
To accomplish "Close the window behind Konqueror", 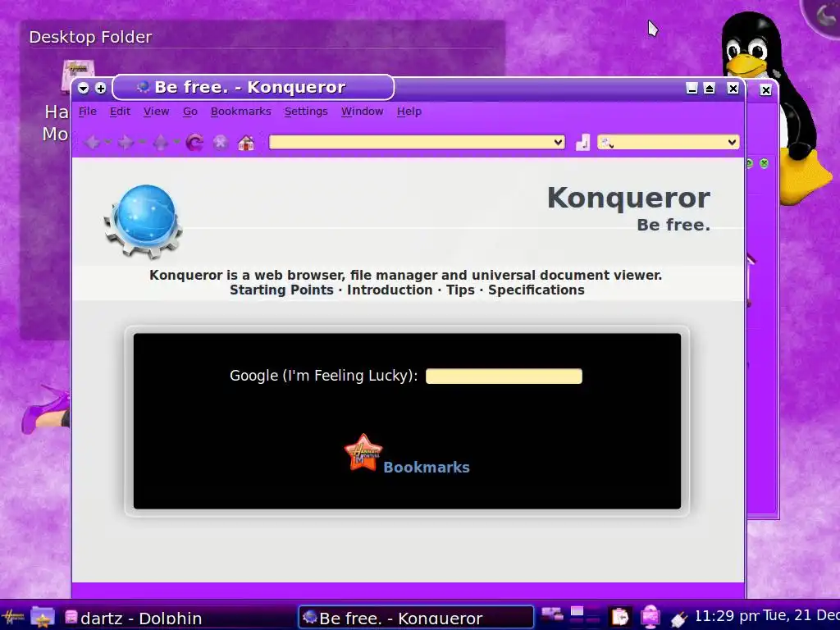I will 766,90.
